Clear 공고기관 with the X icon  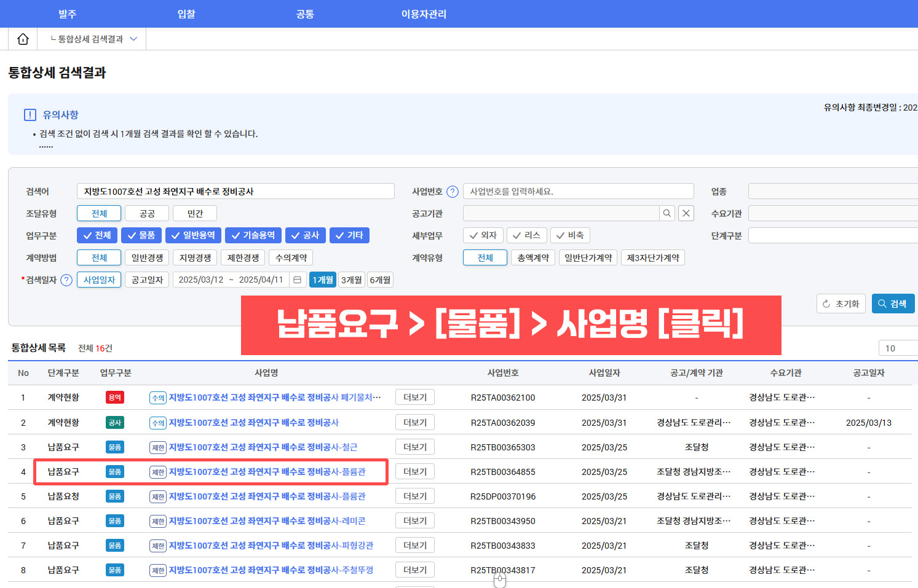point(686,213)
